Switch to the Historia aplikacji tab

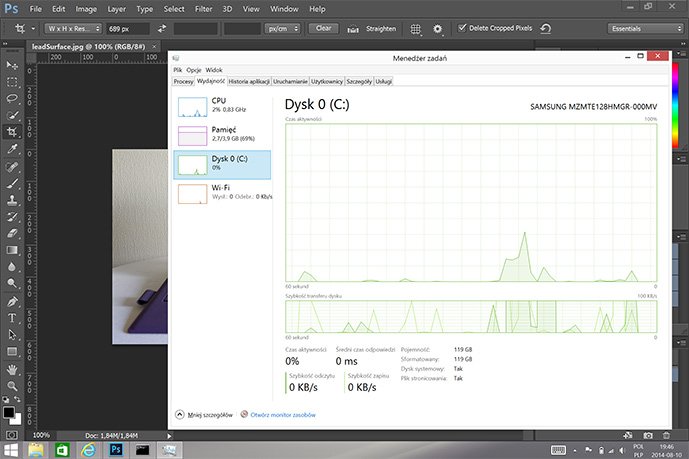pos(249,81)
